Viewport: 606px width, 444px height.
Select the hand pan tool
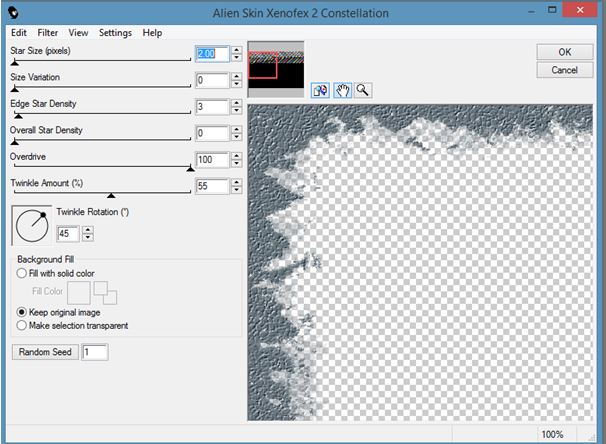coord(342,90)
